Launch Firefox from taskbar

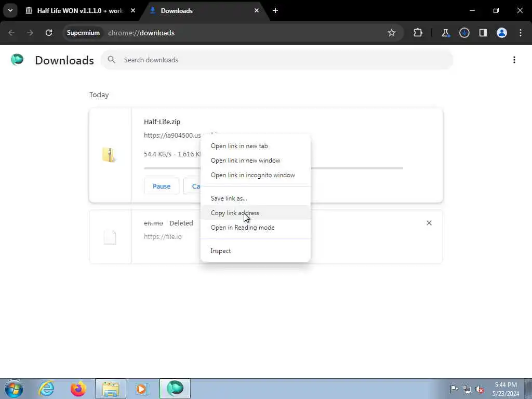(78, 389)
